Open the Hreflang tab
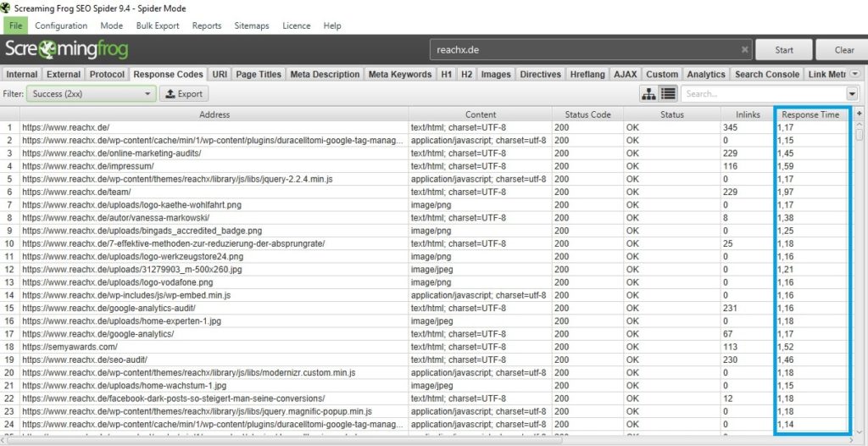This screenshot has height=446, width=868. click(587, 75)
